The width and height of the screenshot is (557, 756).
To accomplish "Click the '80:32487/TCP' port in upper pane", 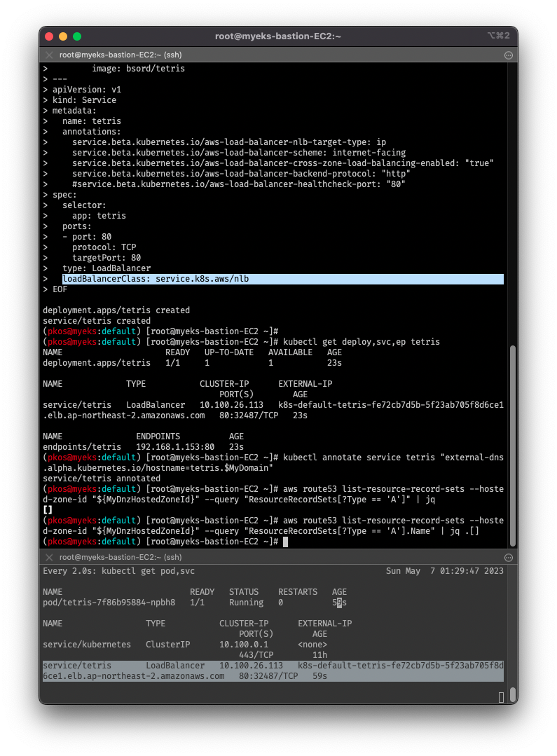I will coord(248,415).
